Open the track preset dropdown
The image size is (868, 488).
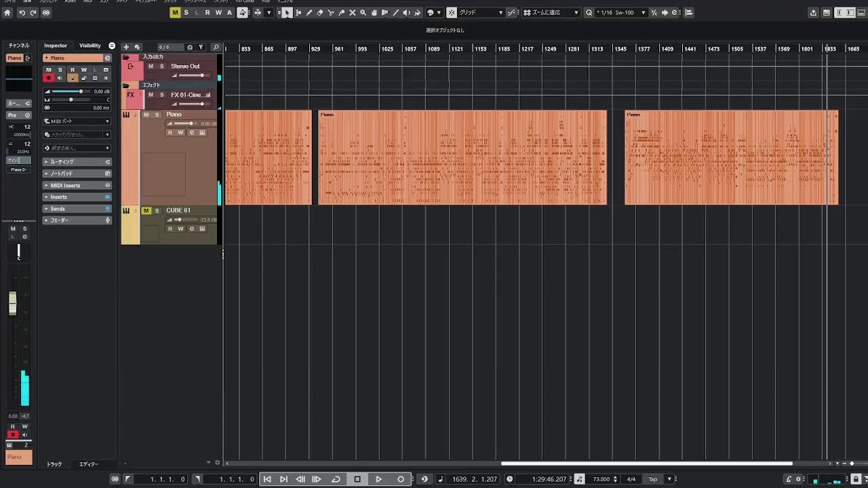pyautogui.click(x=77, y=135)
